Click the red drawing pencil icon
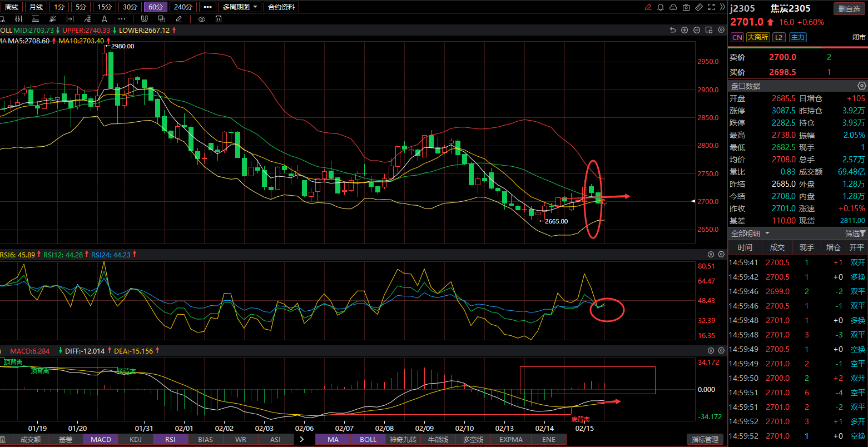868x447 pixels. pyautogui.click(x=648, y=7)
